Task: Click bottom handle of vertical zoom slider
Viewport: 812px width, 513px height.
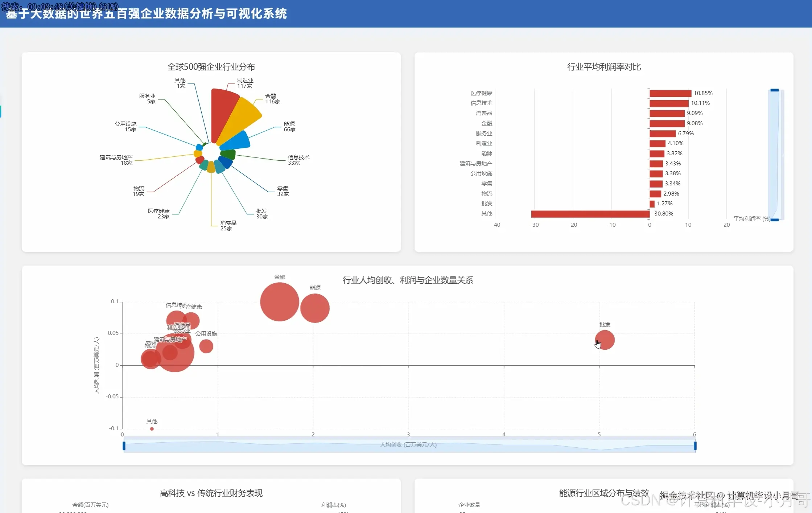Action: tap(774, 219)
